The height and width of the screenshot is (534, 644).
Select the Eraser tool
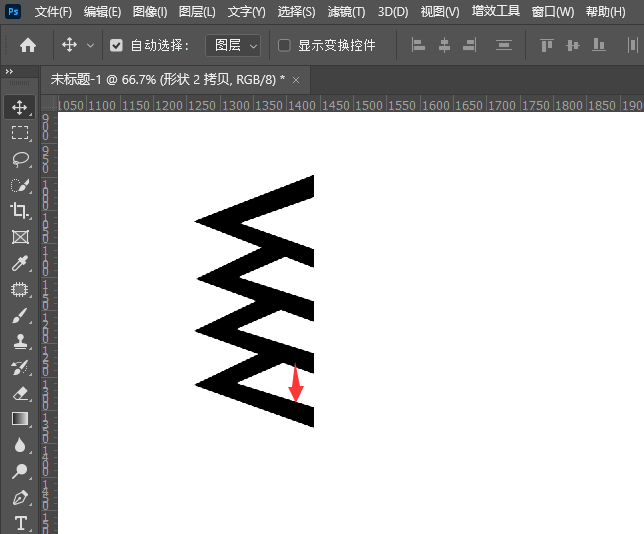[x=19, y=394]
